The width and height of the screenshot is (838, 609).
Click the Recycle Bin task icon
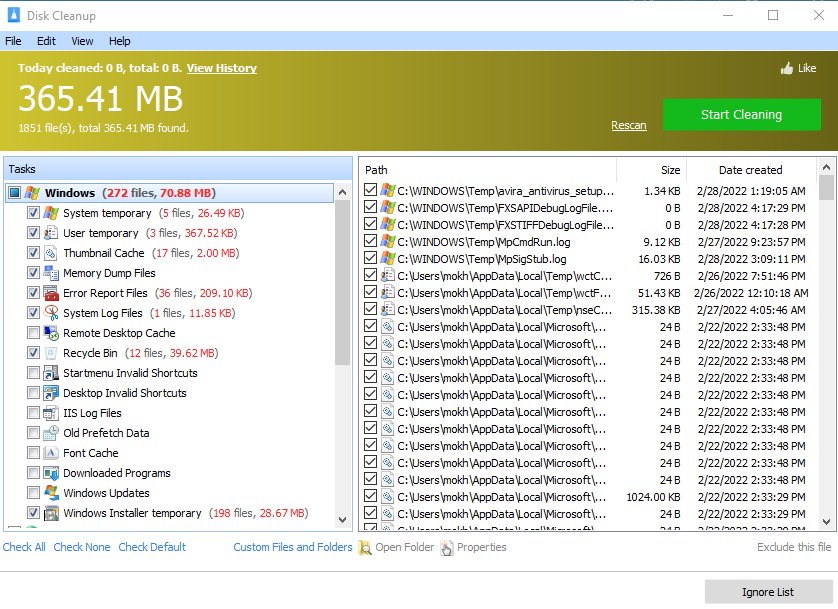click(x=51, y=353)
